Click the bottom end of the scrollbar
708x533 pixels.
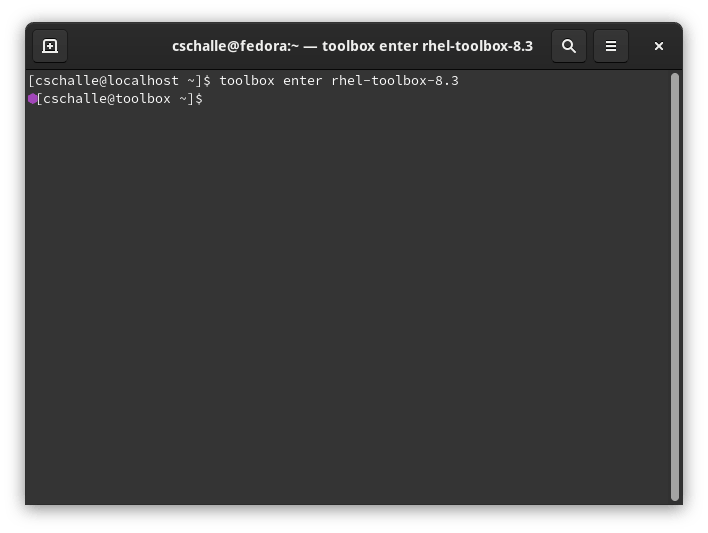coord(674,494)
